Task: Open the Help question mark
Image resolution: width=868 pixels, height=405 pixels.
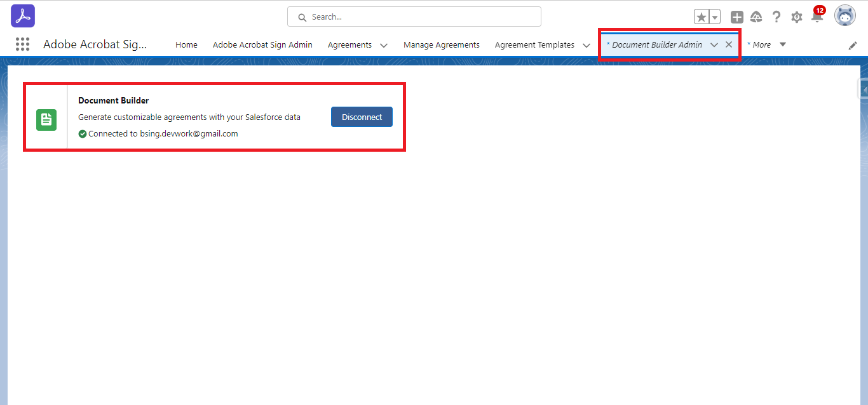Action: pyautogui.click(x=776, y=17)
